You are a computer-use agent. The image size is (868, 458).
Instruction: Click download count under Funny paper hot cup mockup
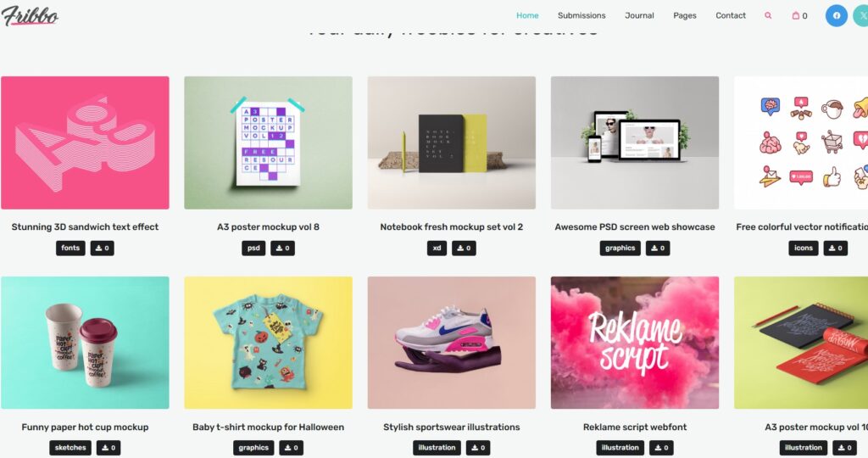click(x=108, y=448)
